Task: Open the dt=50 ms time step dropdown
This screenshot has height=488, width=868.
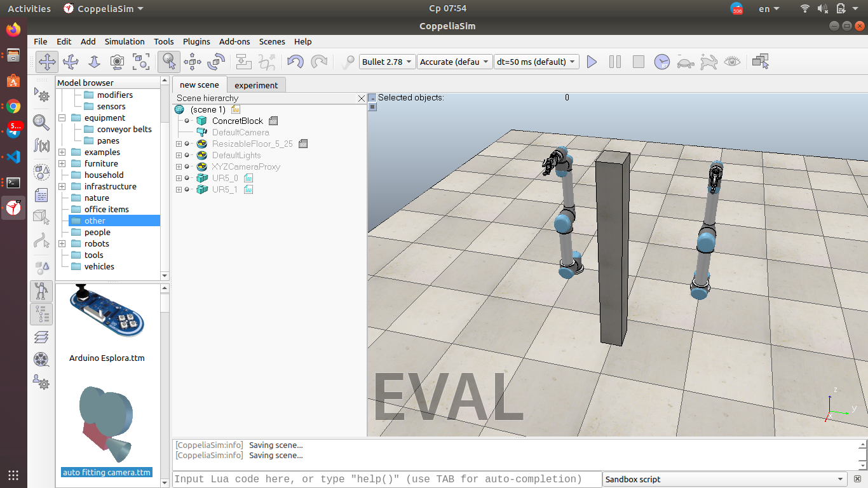Action: pos(536,62)
